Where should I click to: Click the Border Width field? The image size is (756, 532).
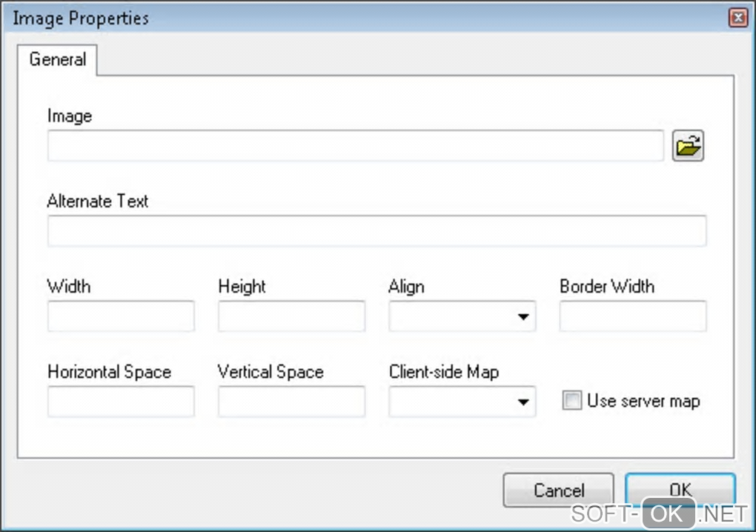point(633,316)
